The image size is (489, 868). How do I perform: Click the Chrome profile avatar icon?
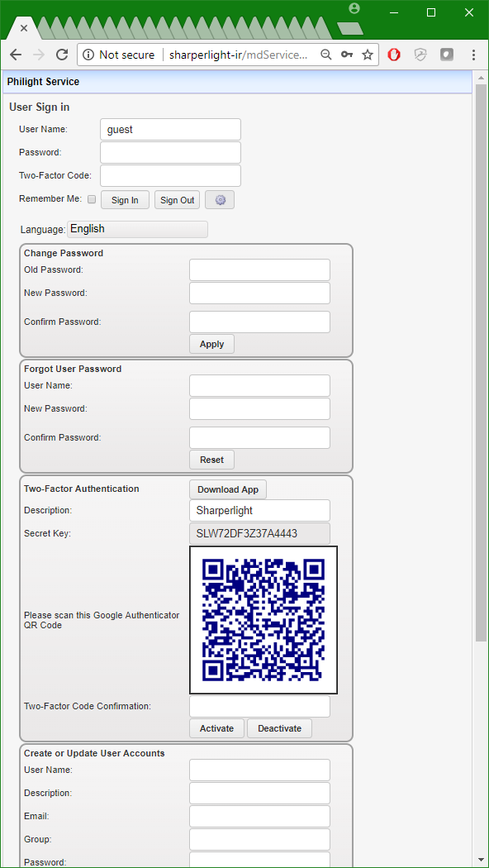coord(354,8)
